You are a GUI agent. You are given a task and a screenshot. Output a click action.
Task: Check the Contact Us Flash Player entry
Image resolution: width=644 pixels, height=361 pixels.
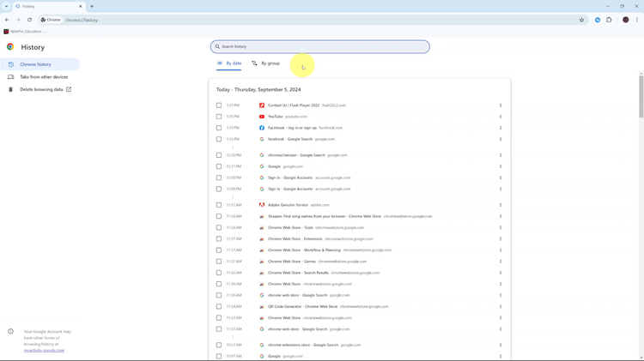219,105
